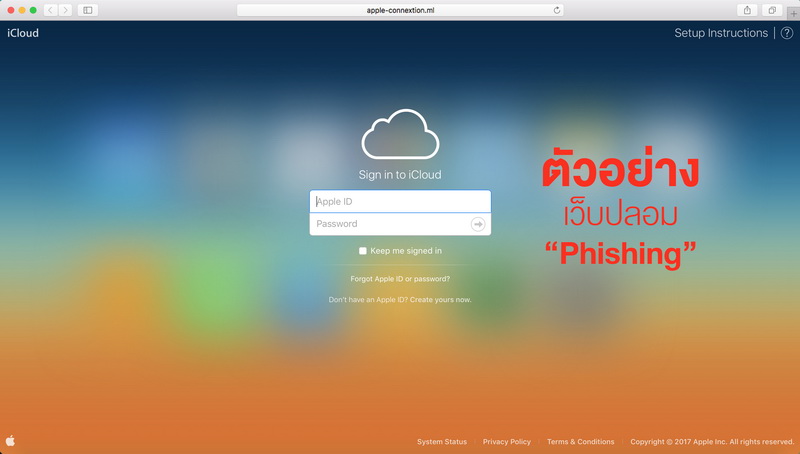800x454 pixels.
Task: Go back with Safari back arrow
Action: (50, 10)
